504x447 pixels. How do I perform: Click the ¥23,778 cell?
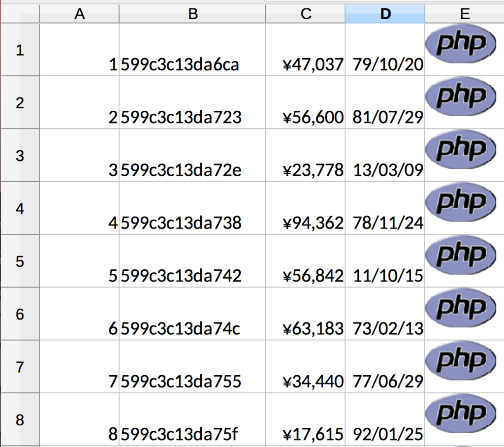coord(305,156)
